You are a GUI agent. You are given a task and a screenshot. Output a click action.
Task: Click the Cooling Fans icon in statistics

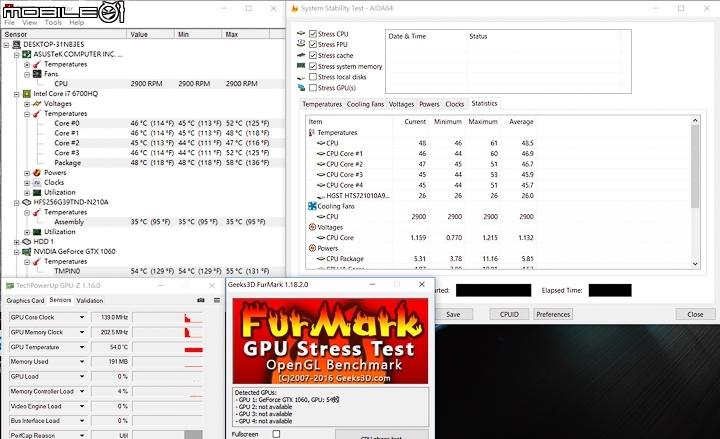pyautogui.click(x=312, y=206)
